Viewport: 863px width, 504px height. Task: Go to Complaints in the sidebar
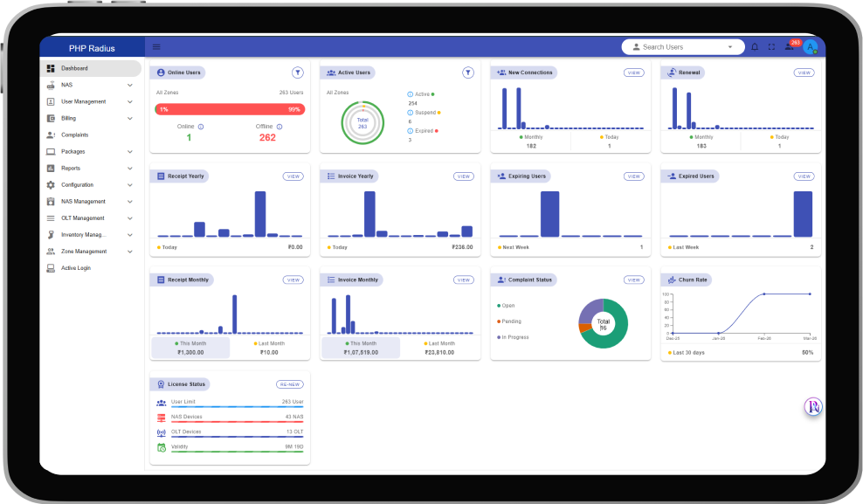point(74,135)
